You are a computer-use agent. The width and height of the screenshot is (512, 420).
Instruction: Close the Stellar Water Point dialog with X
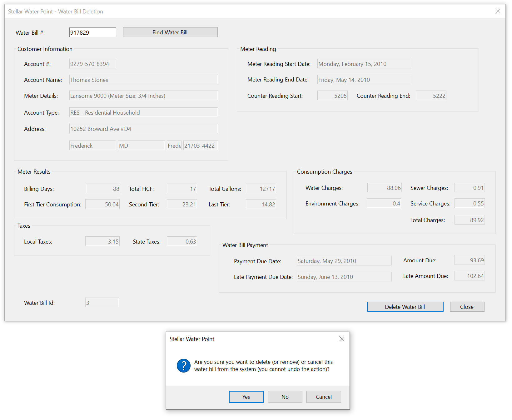click(x=342, y=339)
